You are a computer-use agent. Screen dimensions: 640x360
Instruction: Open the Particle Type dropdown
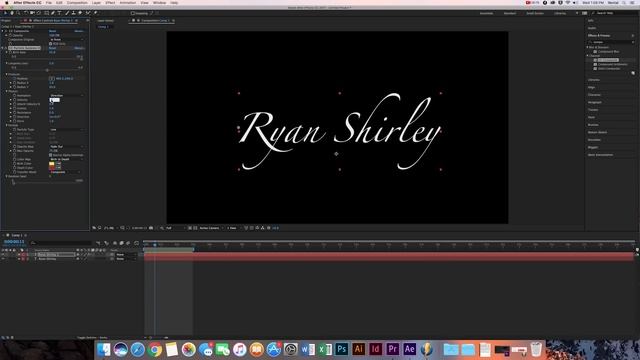(67, 129)
